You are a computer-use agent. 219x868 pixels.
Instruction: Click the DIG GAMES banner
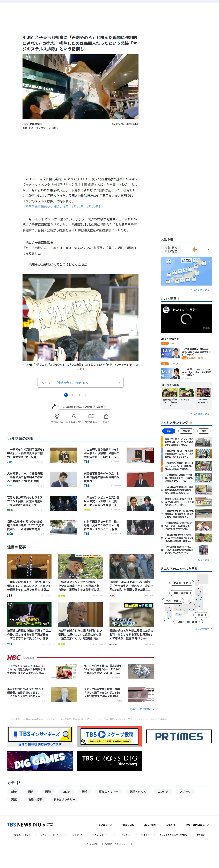40,761
